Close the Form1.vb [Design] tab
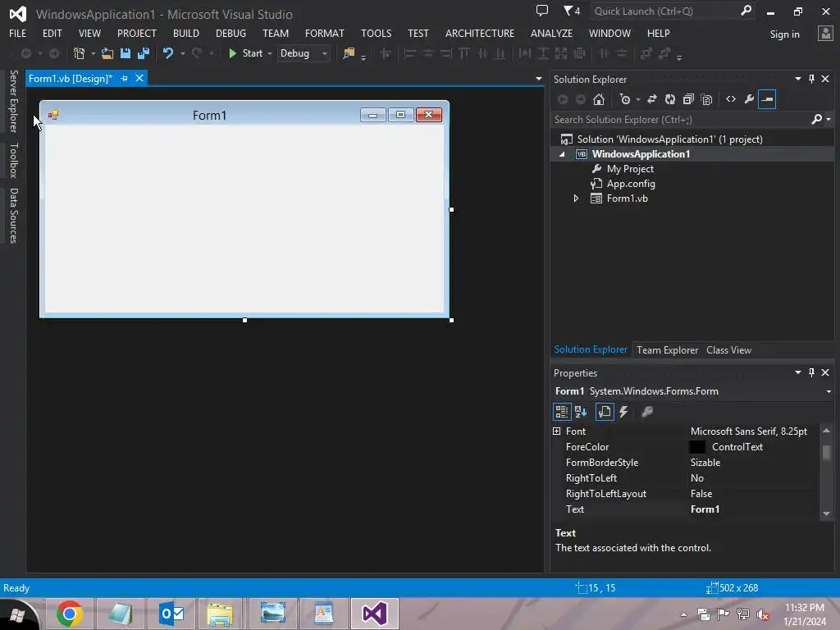The height and width of the screenshot is (630, 840). click(x=139, y=78)
